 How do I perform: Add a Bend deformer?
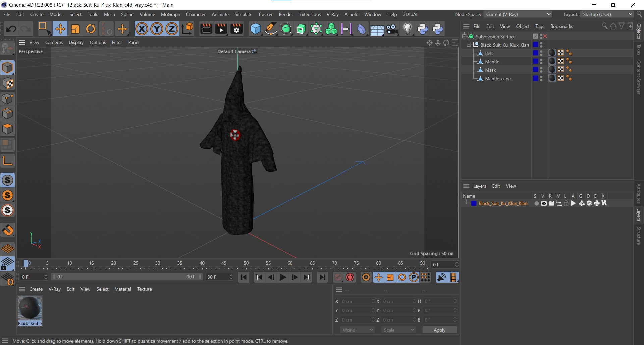(361, 29)
